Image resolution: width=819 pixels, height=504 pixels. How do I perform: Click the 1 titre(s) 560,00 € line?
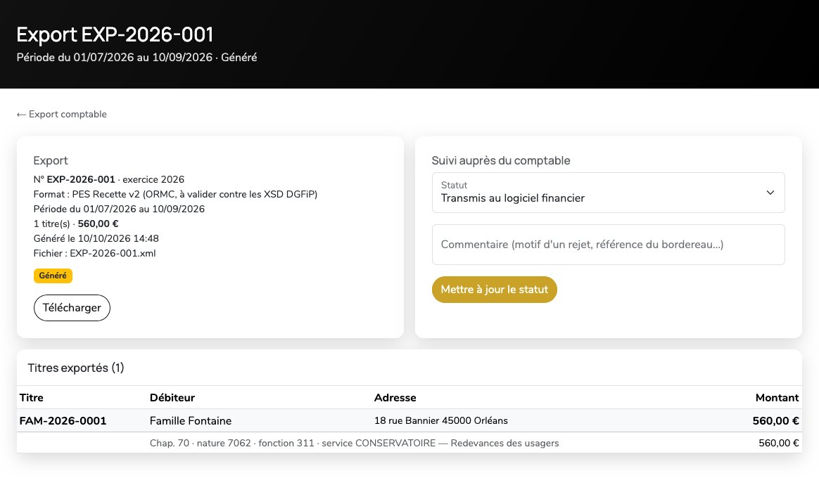click(76, 224)
